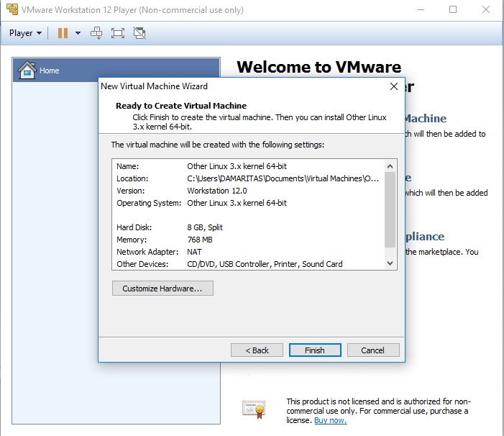The width and height of the screenshot is (504, 436).
Task: Go back to the previous wizard step
Action: (x=257, y=350)
